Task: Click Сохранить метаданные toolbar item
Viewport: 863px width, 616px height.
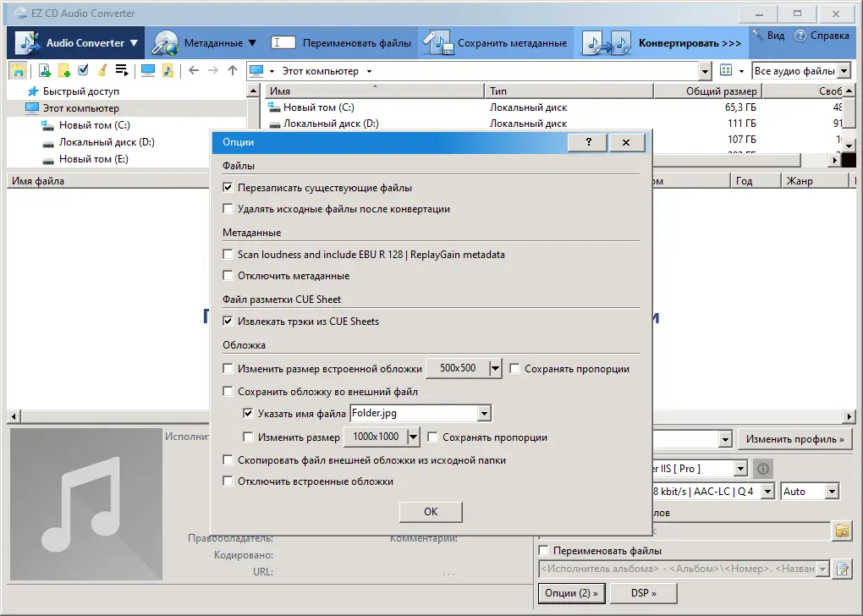Action: click(496, 43)
